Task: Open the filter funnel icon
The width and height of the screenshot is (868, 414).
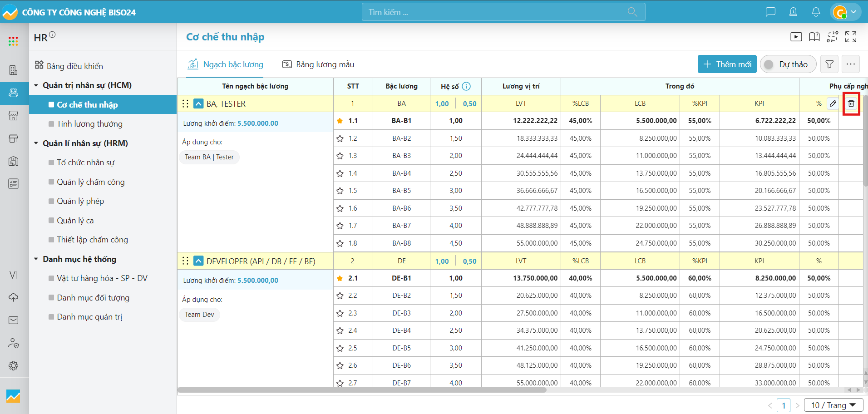Action: point(829,64)
